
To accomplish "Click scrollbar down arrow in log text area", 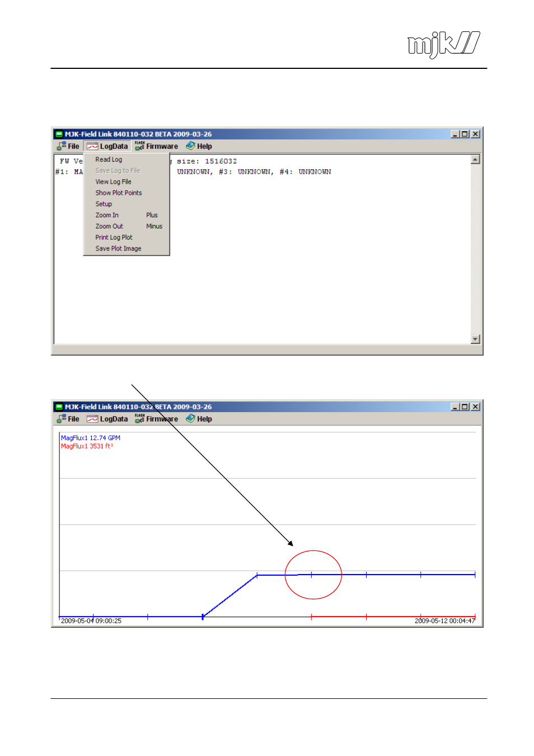I will point(475,339).
